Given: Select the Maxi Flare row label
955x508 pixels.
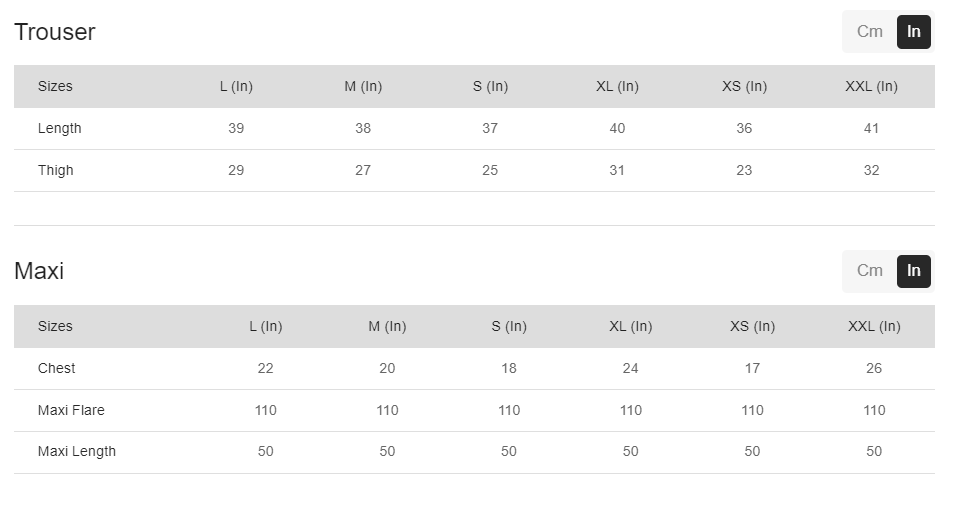Looking at the screenshot, I should pyautogui.click(x=71, y=410).
